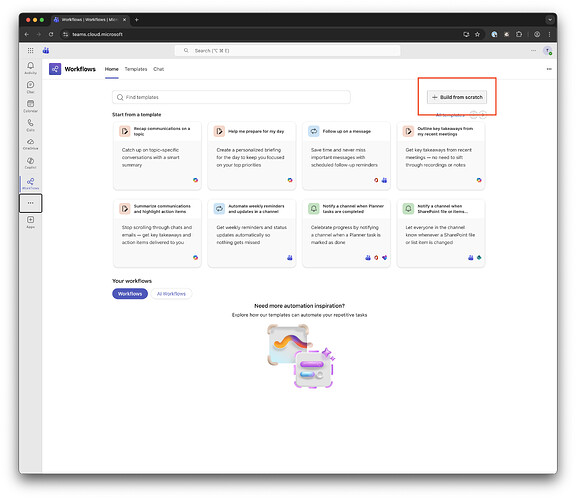Click bell icon on Planner tasks card
This screenshot has height=499, width=576.
click(314, 209)
